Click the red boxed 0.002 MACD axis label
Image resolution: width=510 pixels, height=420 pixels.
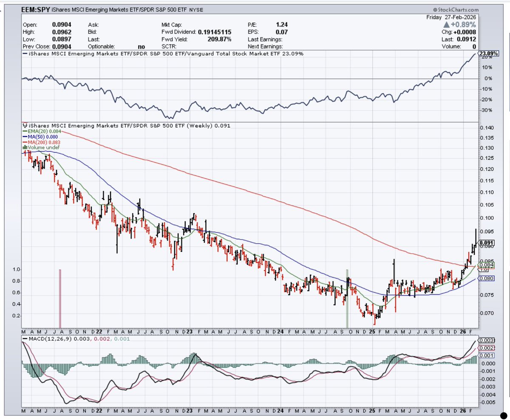(487, 348)
